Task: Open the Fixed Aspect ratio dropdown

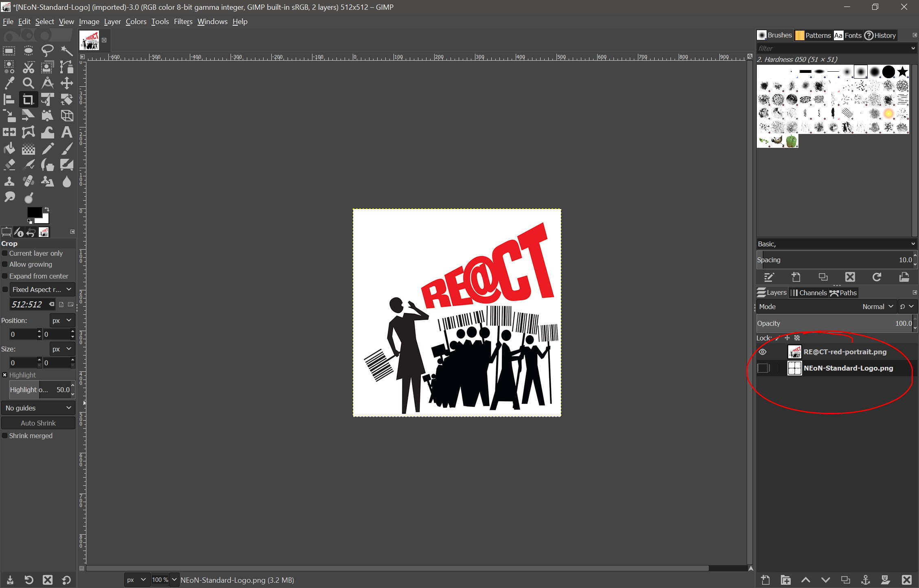Action: pyautogui.click(x=42, y=290)
